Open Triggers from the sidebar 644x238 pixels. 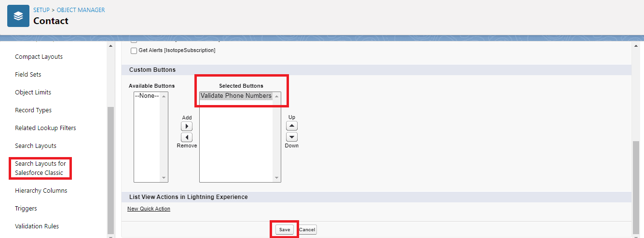click(x=26, y=209)
